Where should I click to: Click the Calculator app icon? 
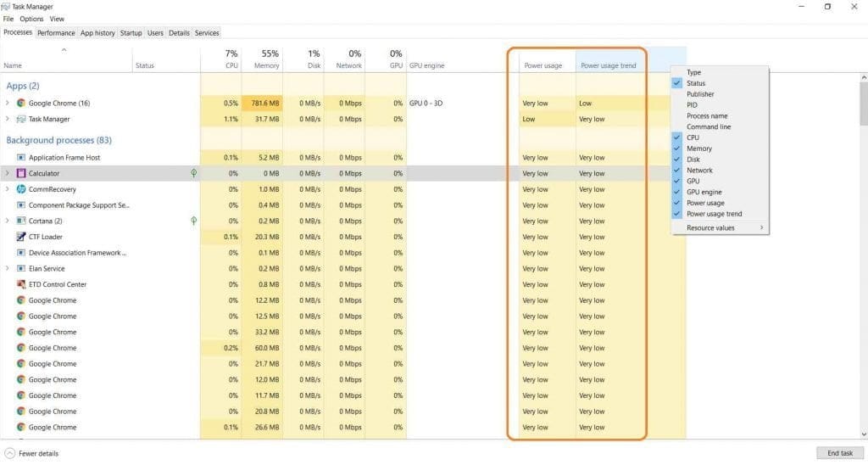click(21, 173)
